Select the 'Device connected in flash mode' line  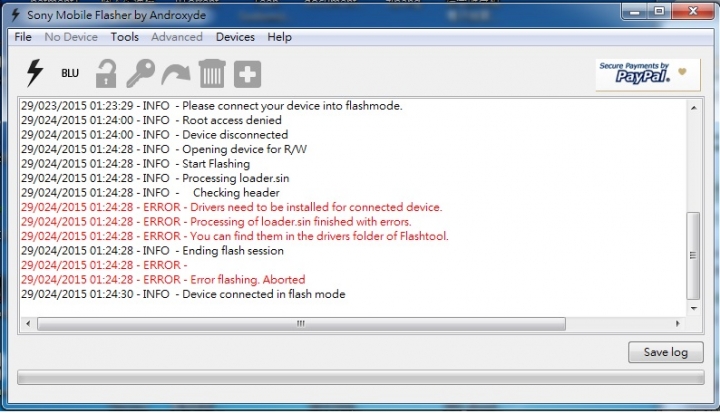183,294
